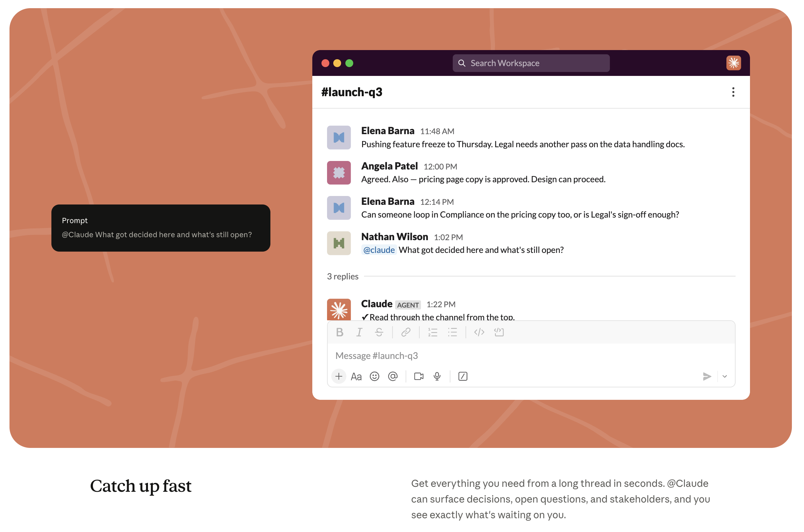Image resolution: width=804 pixels, height=532 pixels.
Task: Open the slash shortcuts menu
Action: [x=463, y=377]
